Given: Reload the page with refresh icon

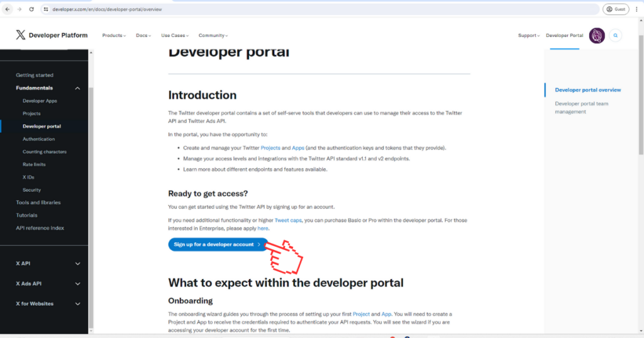Looking at the screenshot, I should coord(31,9).
